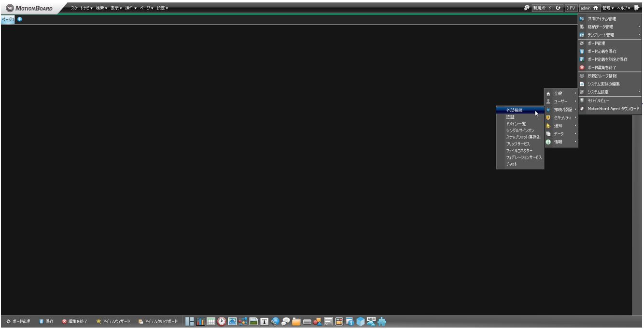This screenshot has height=329, width=644.
Task: Click the add page plus icon
Action: coord(20,19)
